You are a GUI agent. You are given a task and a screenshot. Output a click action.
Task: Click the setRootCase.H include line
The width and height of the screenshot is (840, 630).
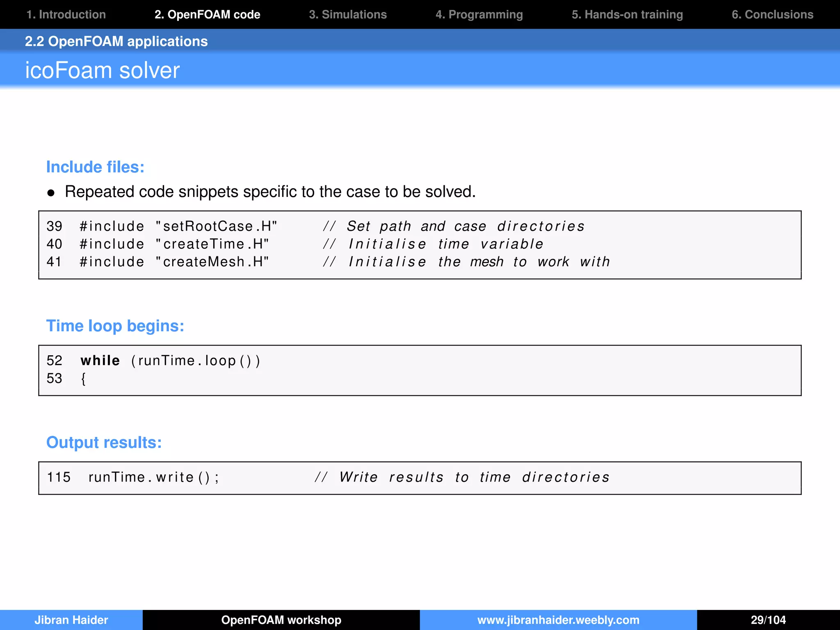coord(315,226)
